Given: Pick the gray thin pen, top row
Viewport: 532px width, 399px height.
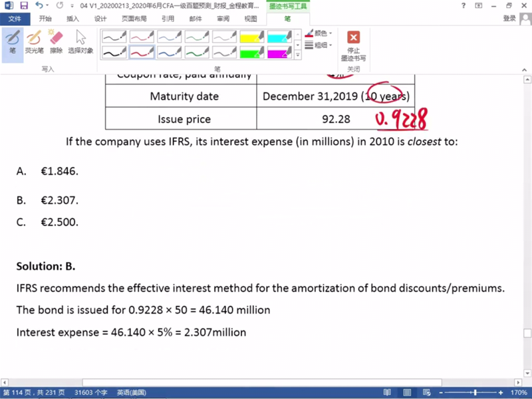Looking at the screenshot, I should (224, 37).
